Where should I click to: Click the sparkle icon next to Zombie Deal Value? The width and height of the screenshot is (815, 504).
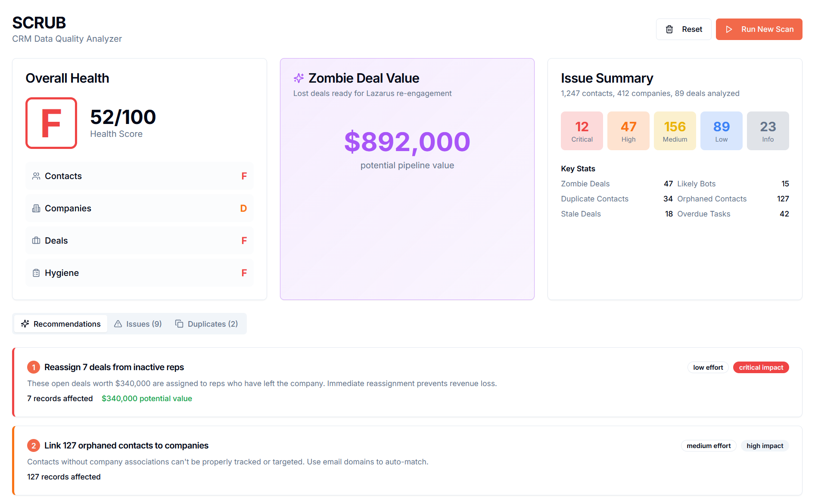(x=298, y=78)
